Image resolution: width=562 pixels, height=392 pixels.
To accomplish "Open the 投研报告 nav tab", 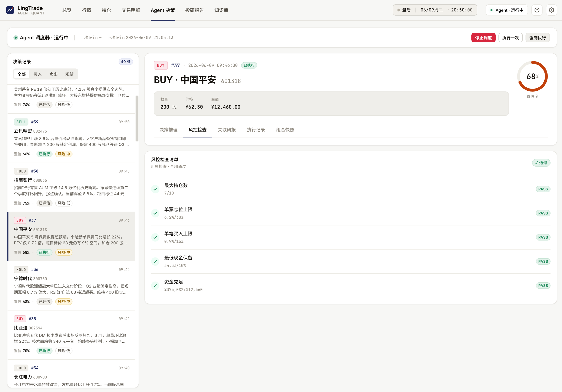I will pyautogui.click(x=195, y=10).
